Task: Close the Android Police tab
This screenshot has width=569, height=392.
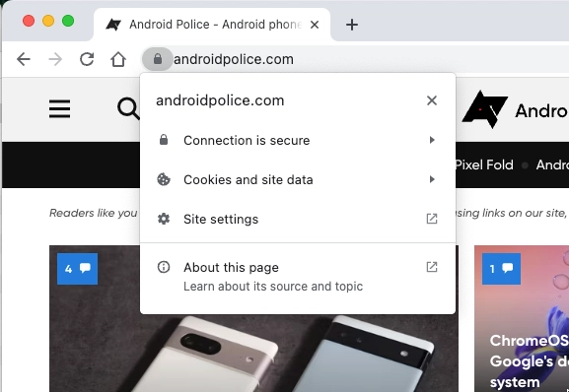Action: 315,25
